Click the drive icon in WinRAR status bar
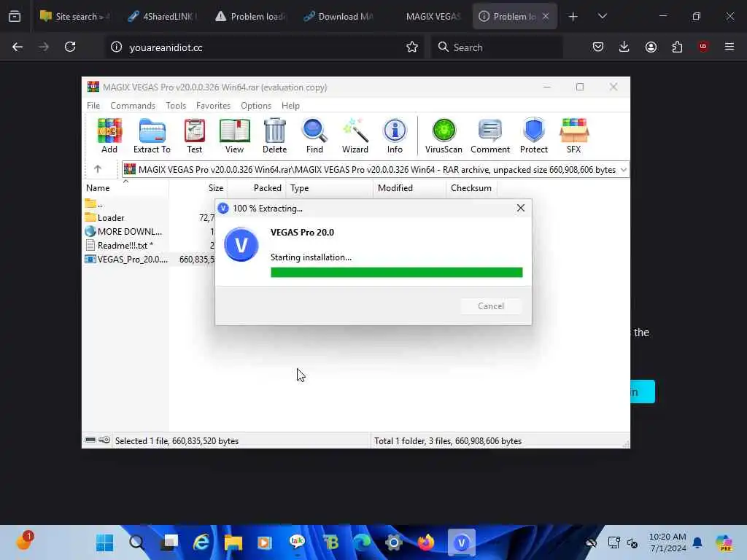Viewport: 747px width, 560px height. click(x=90, y=440)
